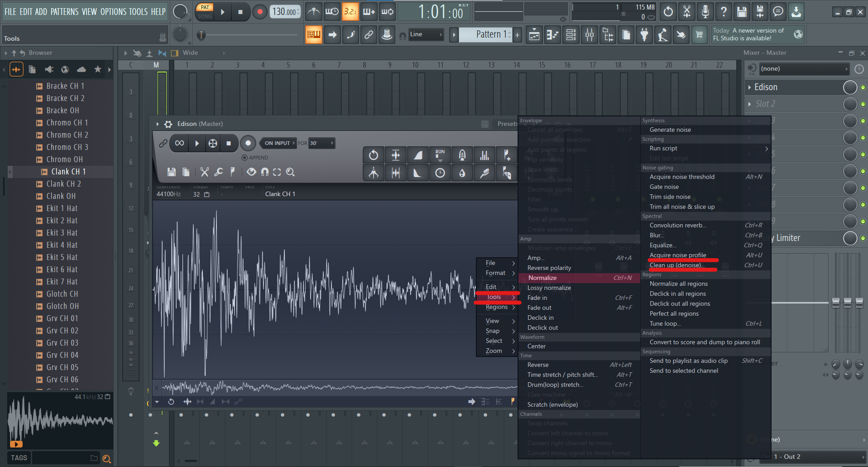Choose Convolution reverb menu item
The height and width of the screenshot is (467, 868).
[x=706, y=226]
